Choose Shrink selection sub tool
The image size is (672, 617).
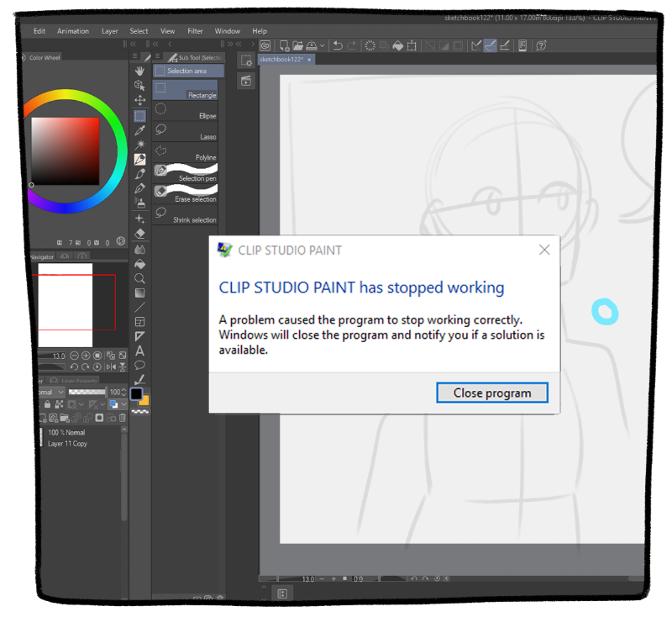185,215
